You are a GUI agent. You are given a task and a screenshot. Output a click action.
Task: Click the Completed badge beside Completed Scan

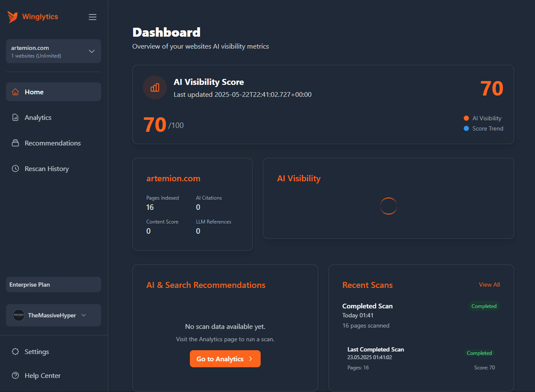click(x=484, y=306)
